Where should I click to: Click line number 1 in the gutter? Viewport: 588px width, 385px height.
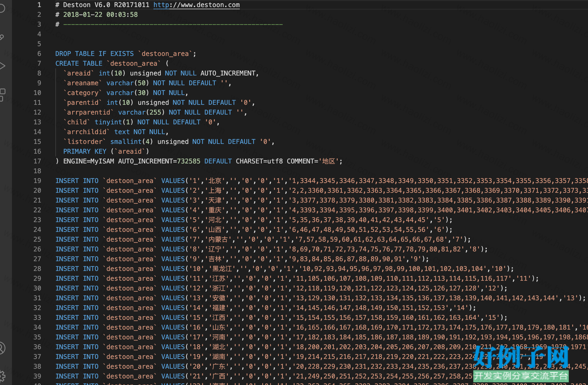[39, 5]
